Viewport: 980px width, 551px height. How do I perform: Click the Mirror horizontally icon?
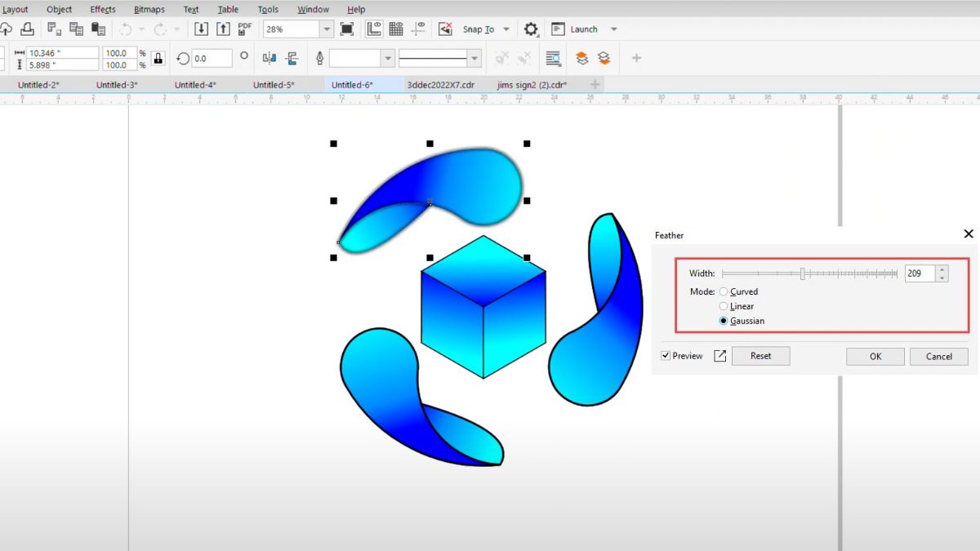269,57
